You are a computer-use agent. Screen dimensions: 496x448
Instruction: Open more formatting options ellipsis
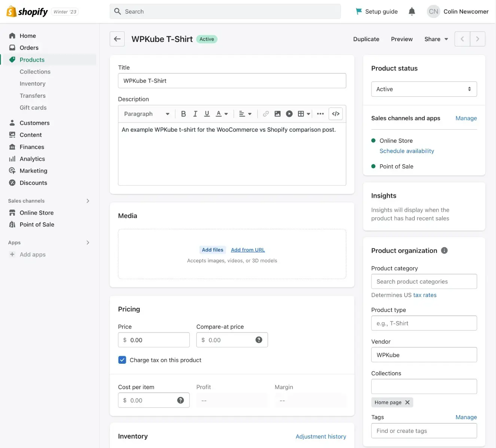pos(320,114)
